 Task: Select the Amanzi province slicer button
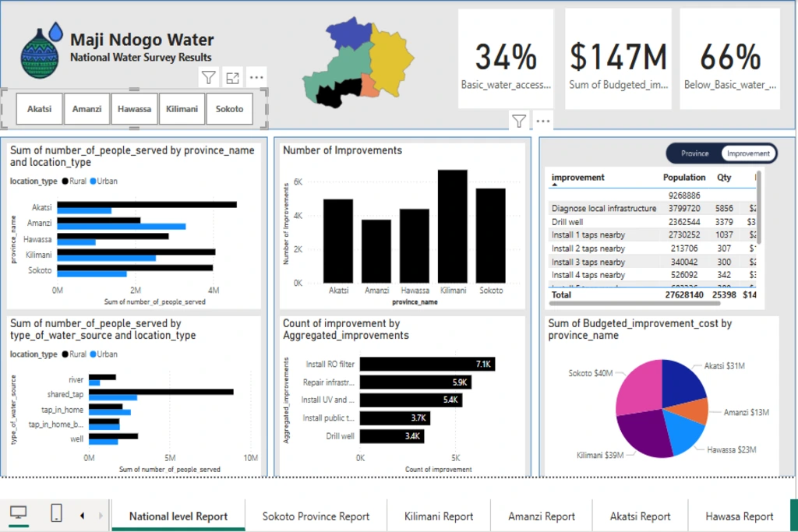[x=87, y=109]
